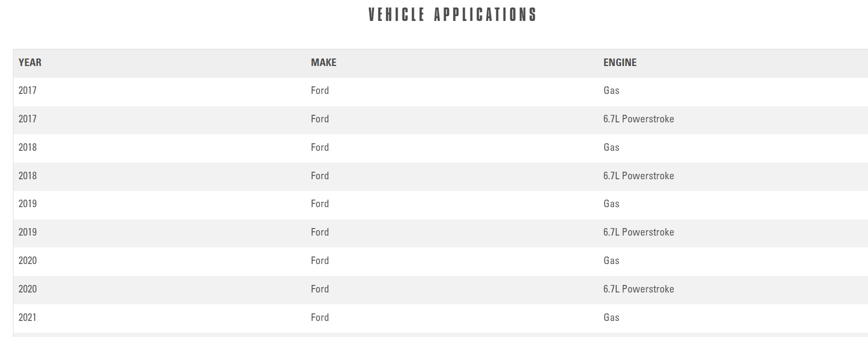Viewport: 868px width, 337px height.
Task: Click the ENGINE column header
Action: click(620, 63)
